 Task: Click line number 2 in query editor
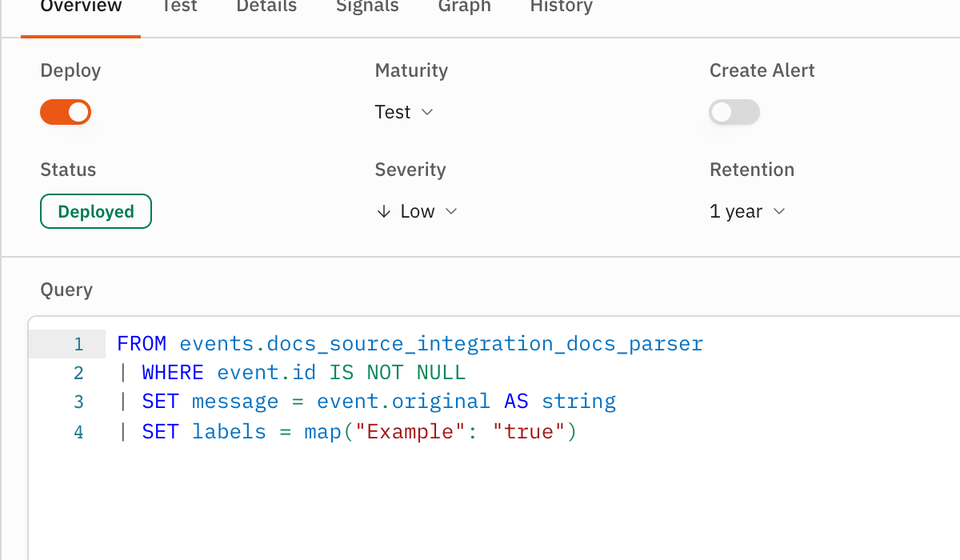click(78, 373)
